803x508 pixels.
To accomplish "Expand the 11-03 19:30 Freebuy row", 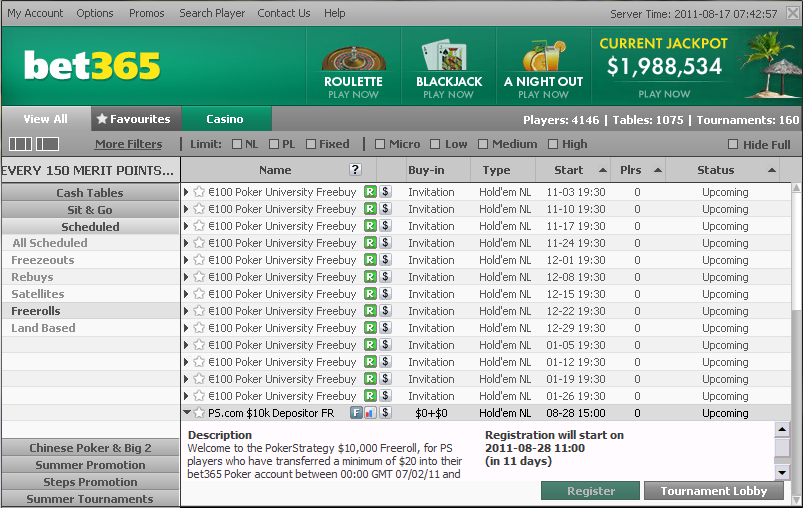I will [x=186, y=192].
